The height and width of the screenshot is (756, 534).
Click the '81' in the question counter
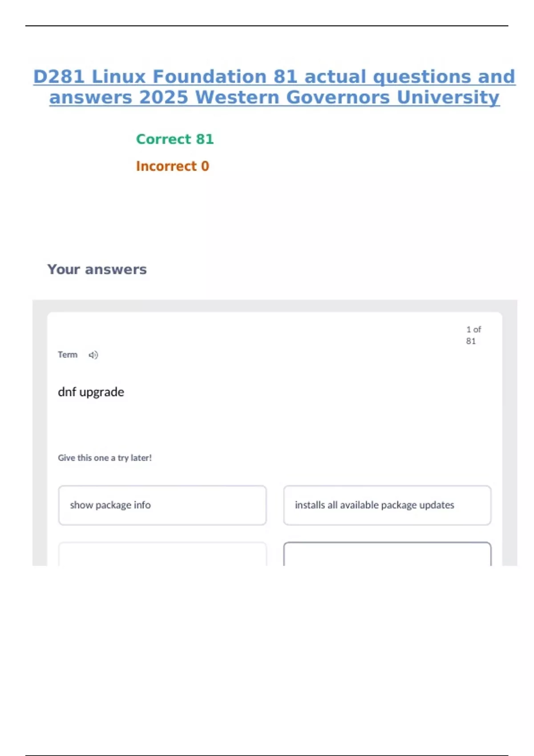(x=471, y=341)
